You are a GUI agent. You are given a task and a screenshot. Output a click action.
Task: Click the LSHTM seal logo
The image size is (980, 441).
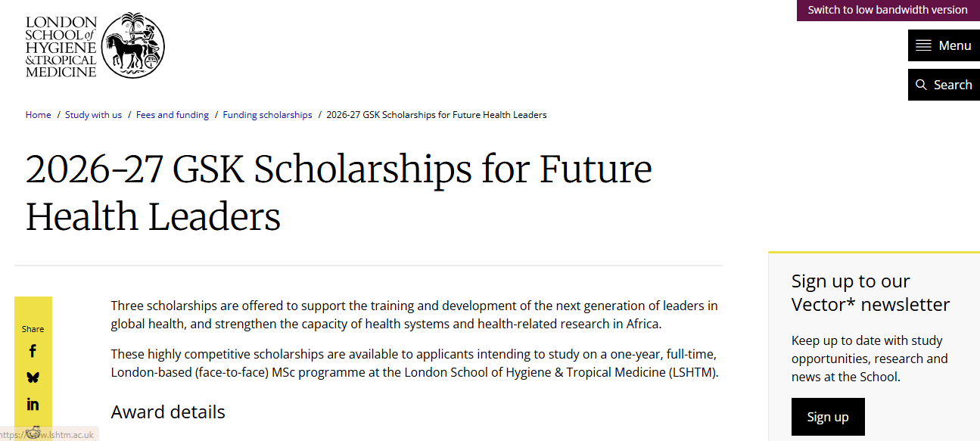point(133,45)
